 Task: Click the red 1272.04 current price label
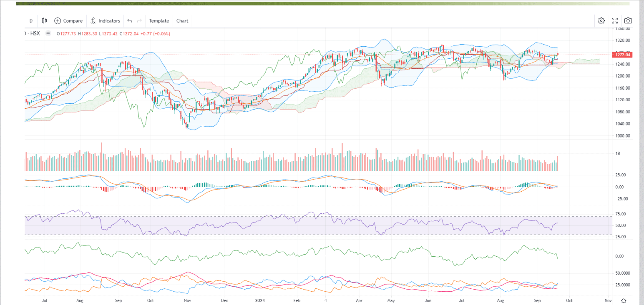tap(621, 55)
